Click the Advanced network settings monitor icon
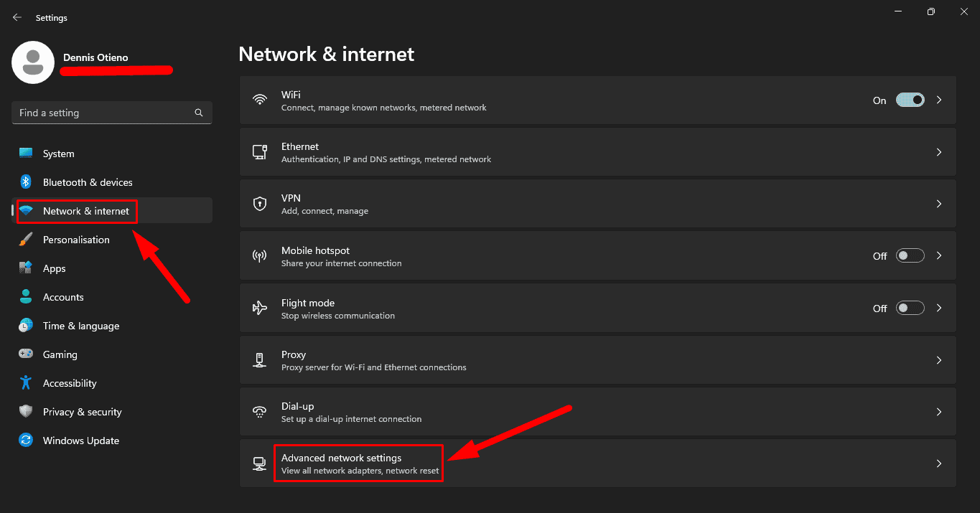 (x=259, y=463)
